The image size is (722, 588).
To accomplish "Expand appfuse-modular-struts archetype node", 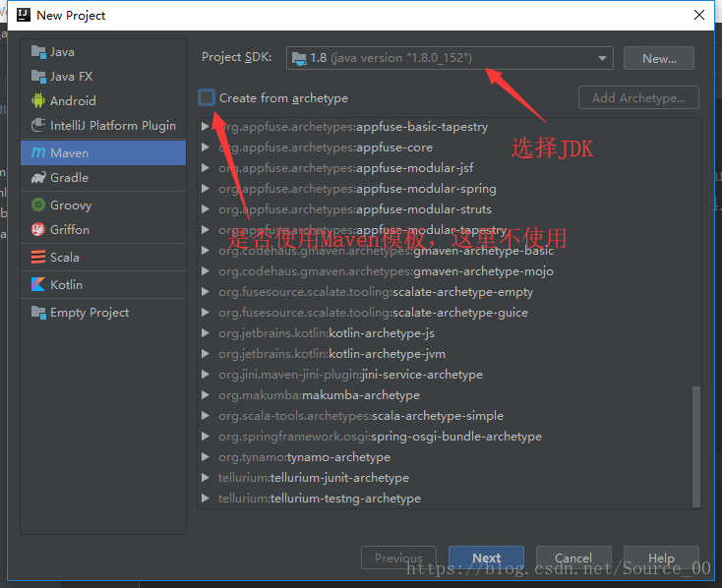I will coord(206,209).
